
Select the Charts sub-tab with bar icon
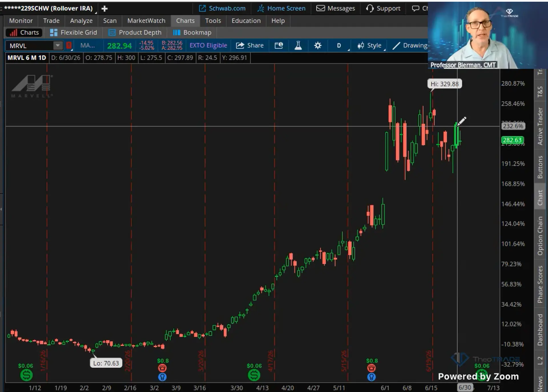pyautogui.click(x=24, y=33)
